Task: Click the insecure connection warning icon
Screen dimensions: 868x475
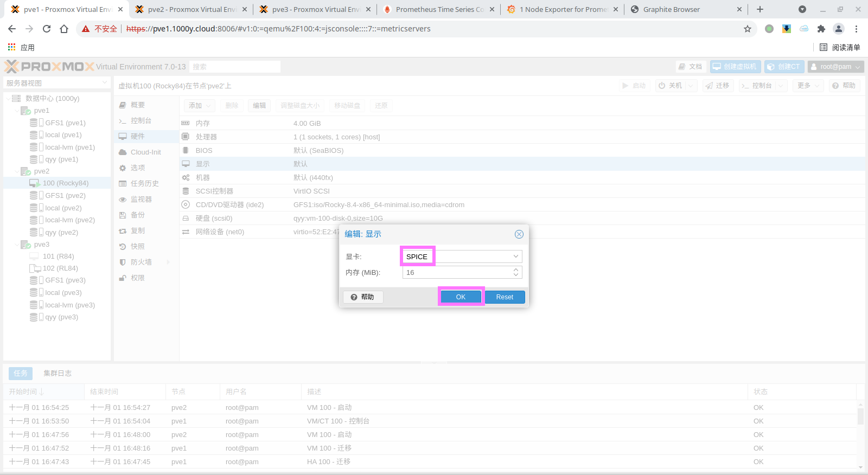Action: click(86, 29)
